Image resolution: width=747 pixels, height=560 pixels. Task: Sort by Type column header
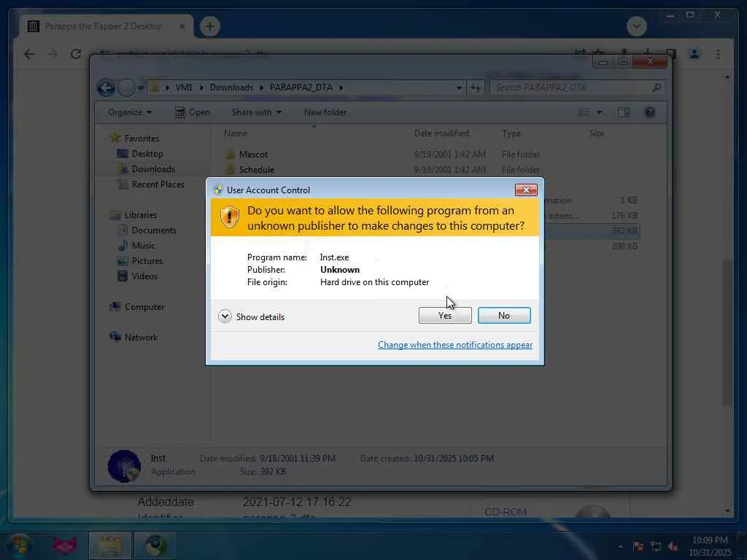(x=511, y=133)
